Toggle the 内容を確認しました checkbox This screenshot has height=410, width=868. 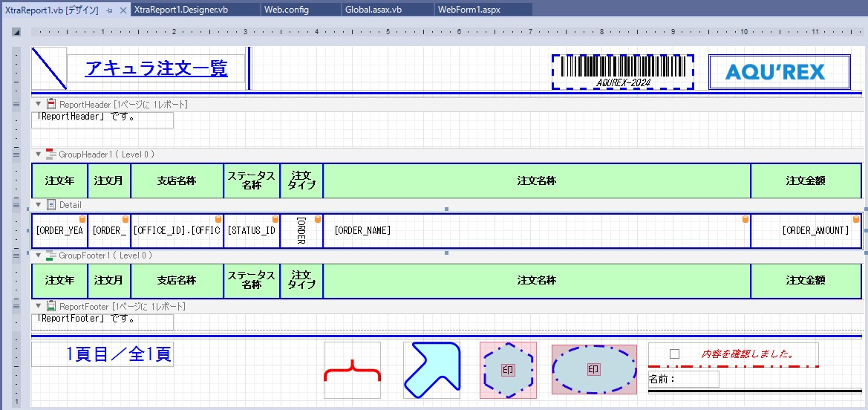pos(674,354)
